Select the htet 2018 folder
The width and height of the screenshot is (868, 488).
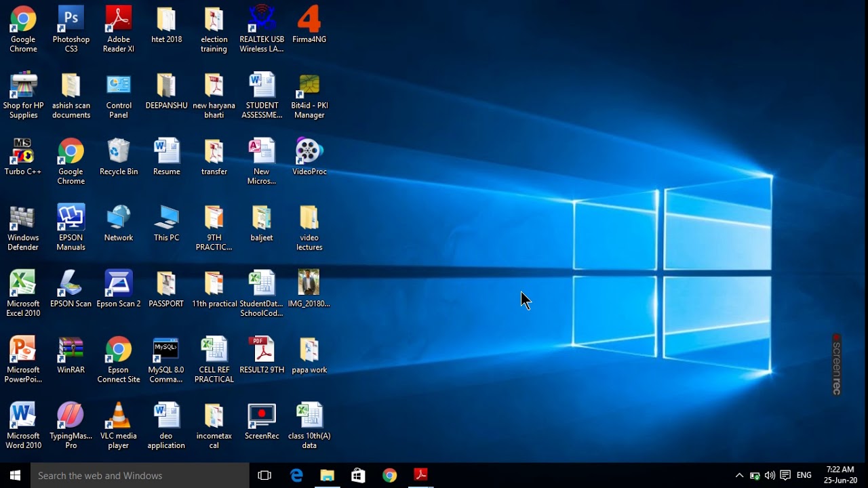pos(166,25)
